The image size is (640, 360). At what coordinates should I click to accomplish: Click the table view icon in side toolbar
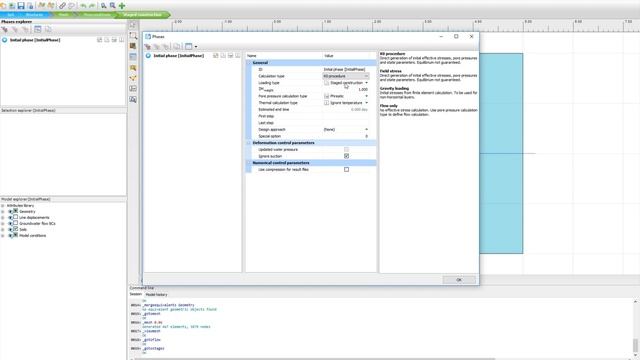(133, 57)
